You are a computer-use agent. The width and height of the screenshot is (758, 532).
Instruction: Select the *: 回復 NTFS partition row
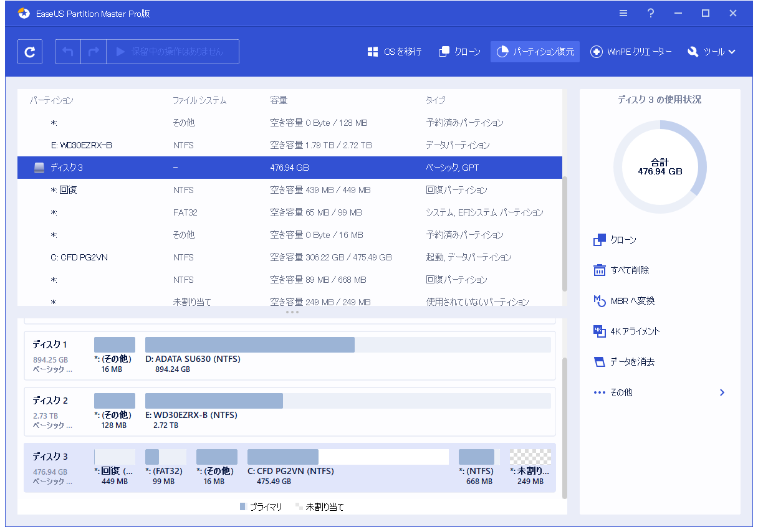[290, 190]
